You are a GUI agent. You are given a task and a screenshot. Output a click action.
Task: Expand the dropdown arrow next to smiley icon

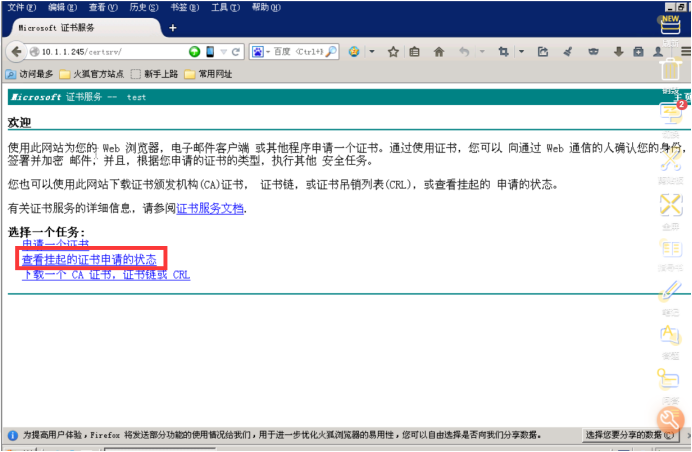[372, 52]
